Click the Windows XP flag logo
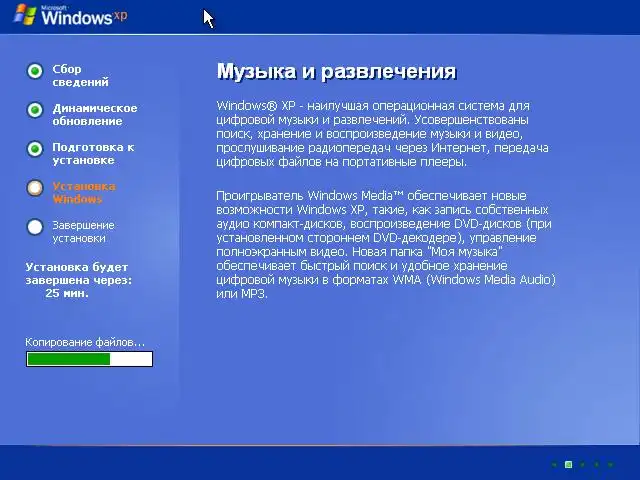This screenshot has height=480, width=640. (25, 15)
